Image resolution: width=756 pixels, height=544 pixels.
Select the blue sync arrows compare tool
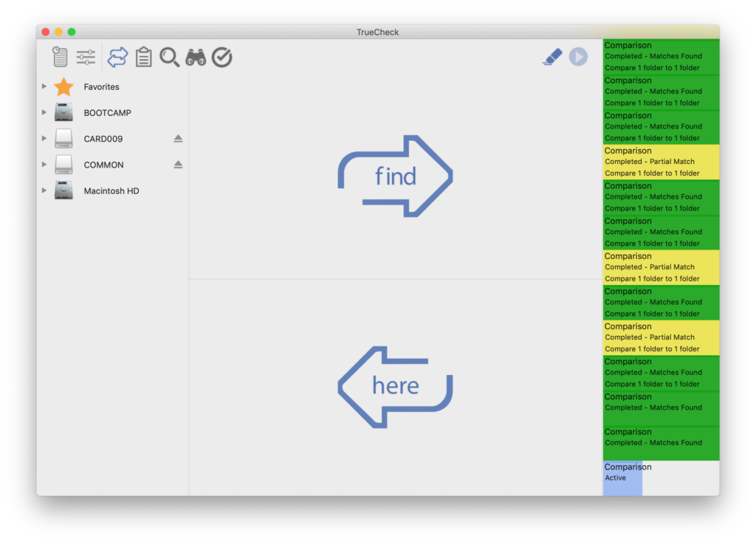click(117, 57)
